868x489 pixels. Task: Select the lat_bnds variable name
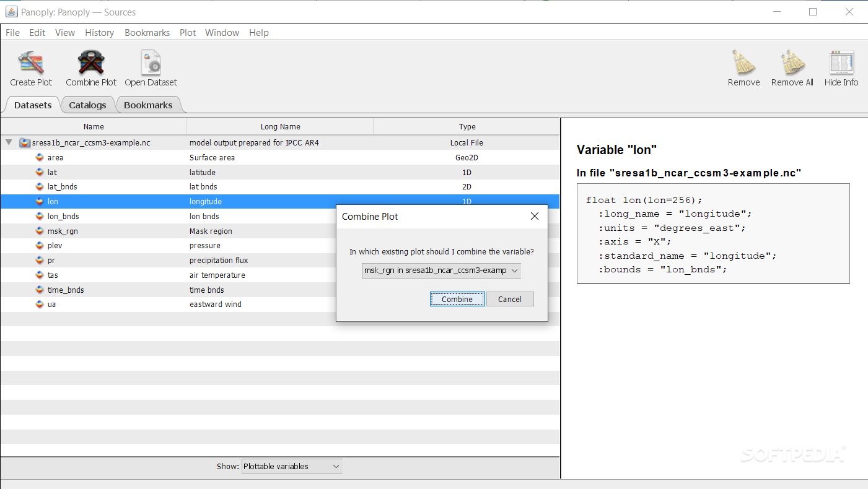pyautogui.click(x=62, y=186)
